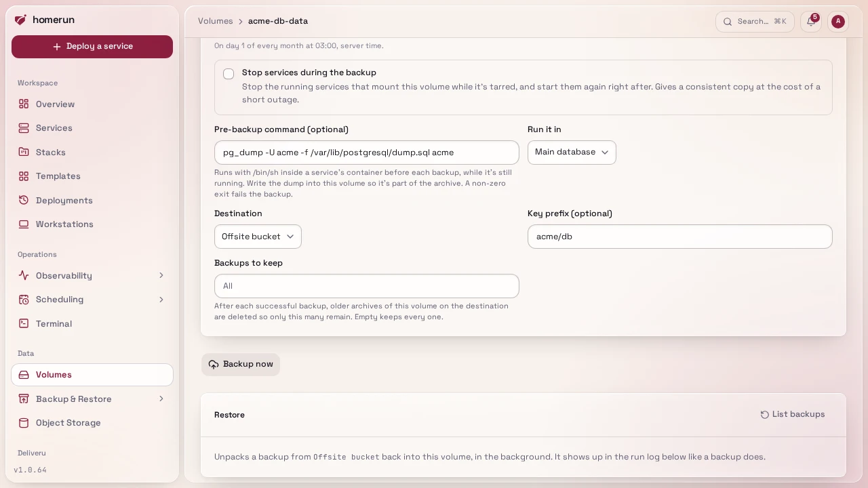The height and width of the screenshot is (488, 868).
Task: Click the homerun logo icon
Action: click(x=20, y=20)
